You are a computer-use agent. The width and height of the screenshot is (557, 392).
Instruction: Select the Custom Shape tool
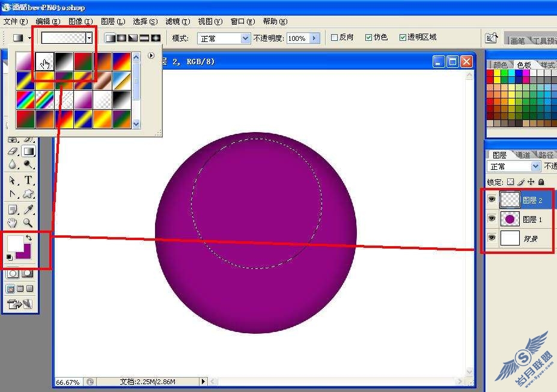[x=28, y=194]
